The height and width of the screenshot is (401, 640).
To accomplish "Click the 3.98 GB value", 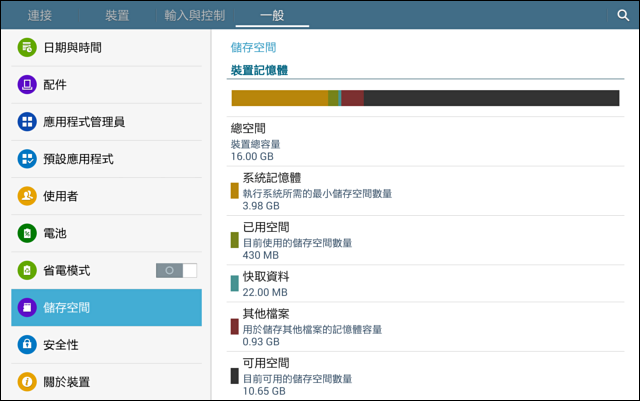I will pyautogui.click(x=261, y=206).
